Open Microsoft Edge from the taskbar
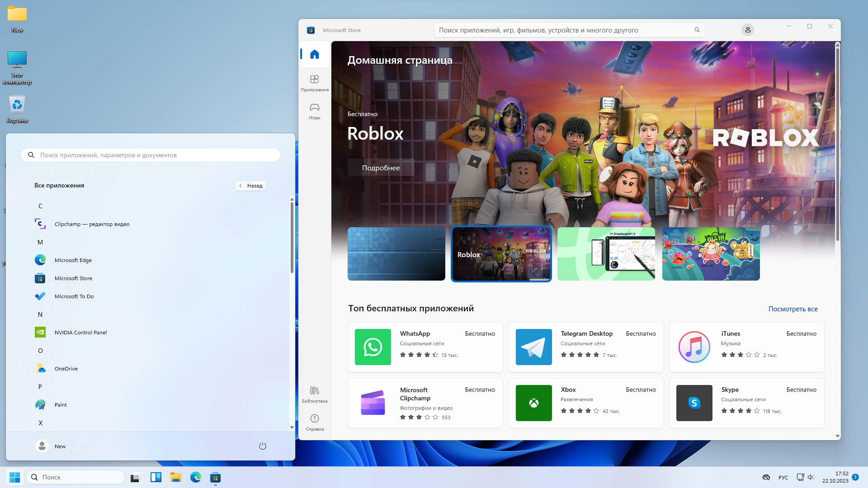 pyautogui.click(x=195, y=477)
